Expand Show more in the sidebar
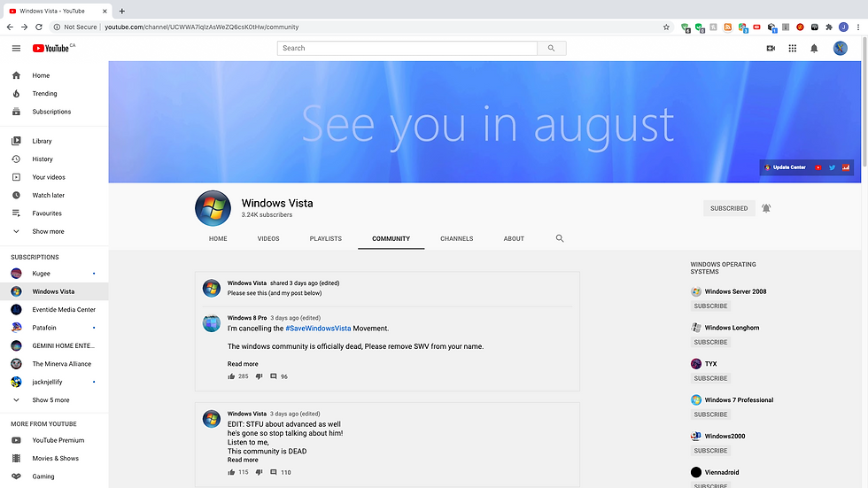 pos(54,231)
